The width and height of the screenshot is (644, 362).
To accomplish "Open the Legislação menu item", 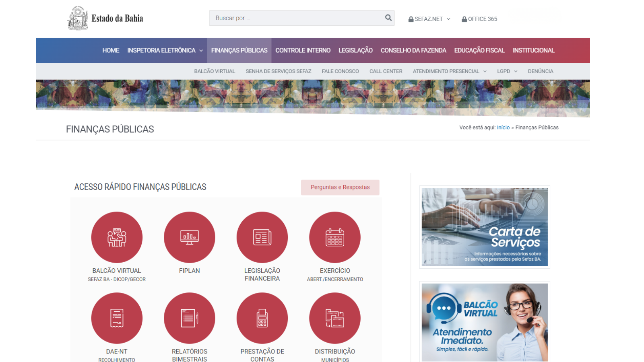I will 356,50.
